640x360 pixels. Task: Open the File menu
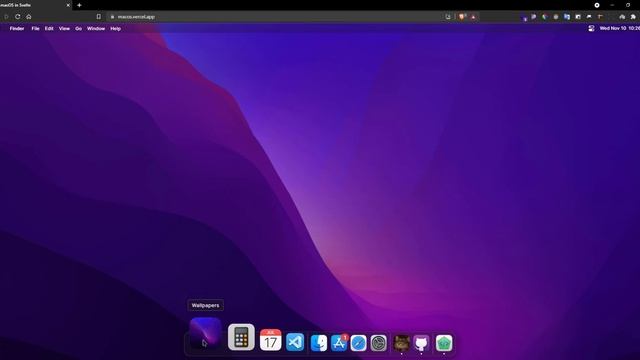pos(36,29)
